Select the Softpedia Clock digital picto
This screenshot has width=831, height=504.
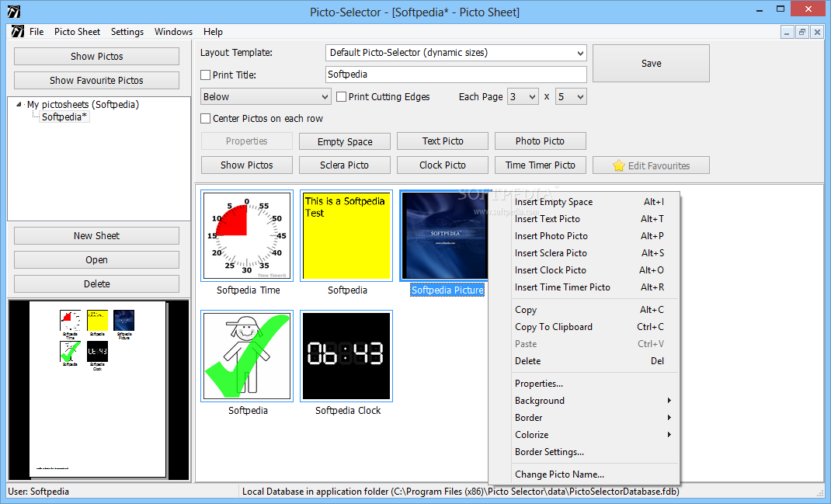tap(346, 356)
